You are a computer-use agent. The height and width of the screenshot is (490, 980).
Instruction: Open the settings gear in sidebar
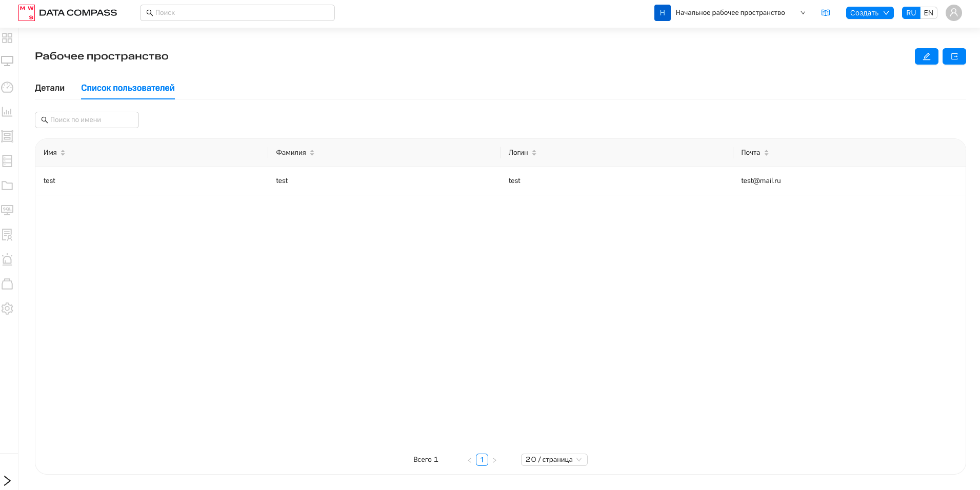pyautogui.click(x=7, y=309)
